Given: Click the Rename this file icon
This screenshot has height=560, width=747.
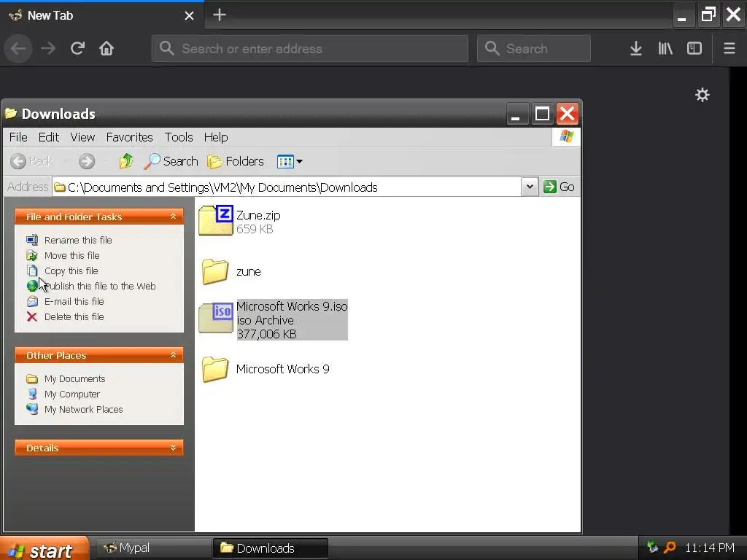Looking at the screenshot, I should [32, 240].
